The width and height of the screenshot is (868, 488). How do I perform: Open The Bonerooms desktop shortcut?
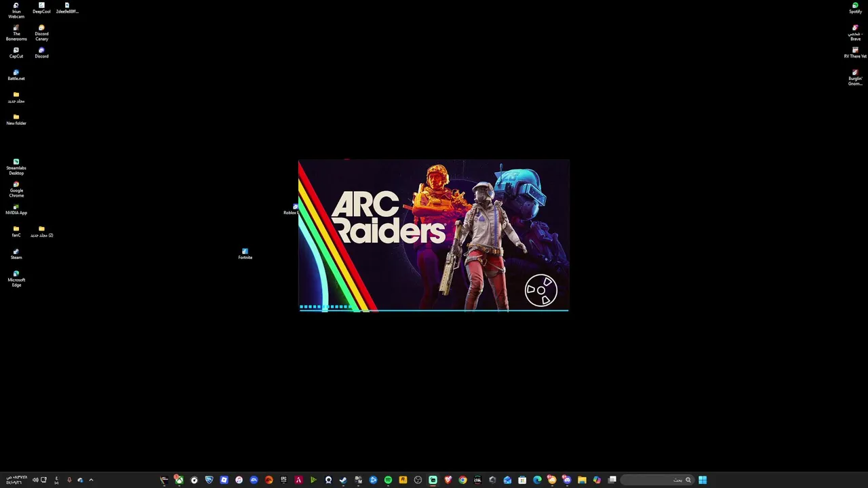click(16, 33)
